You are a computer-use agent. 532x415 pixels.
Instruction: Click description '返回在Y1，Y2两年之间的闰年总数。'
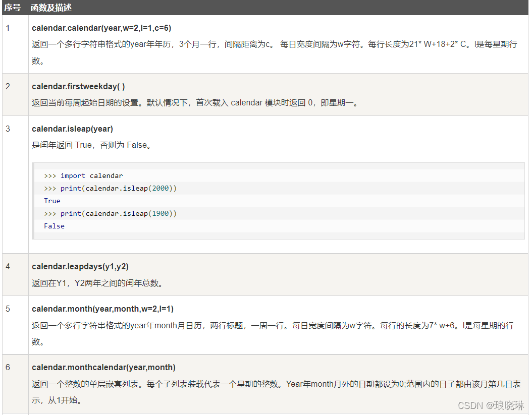97,283
